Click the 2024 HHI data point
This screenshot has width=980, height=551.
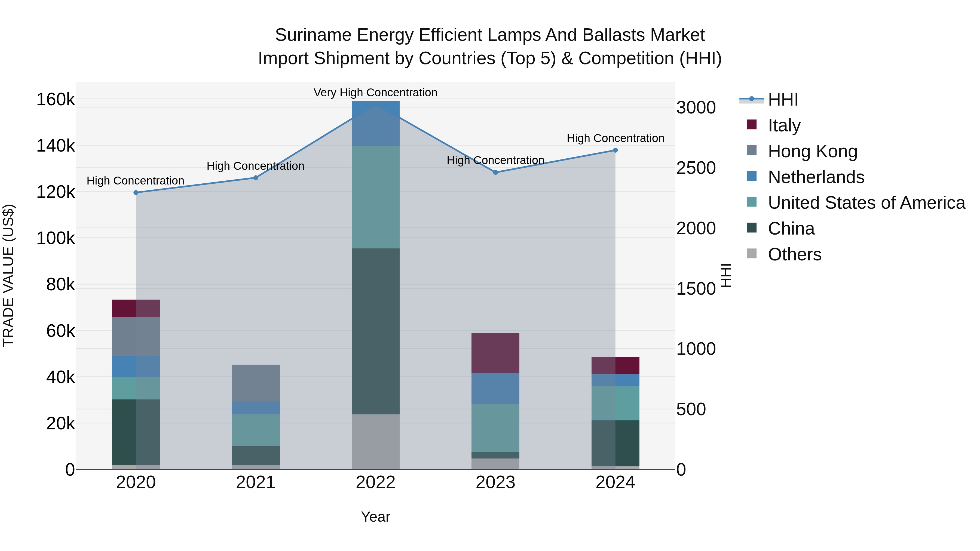(615, 150)
